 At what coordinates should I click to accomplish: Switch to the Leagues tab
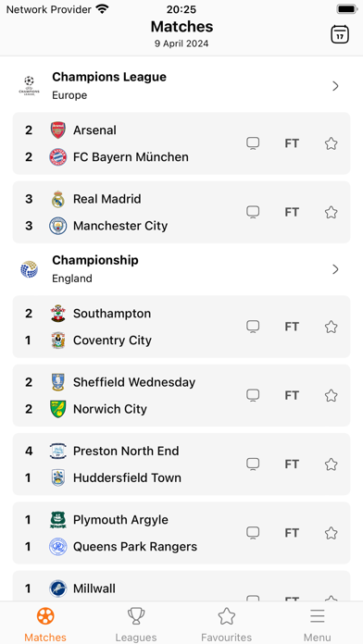pyautogui.click(x=136, y=624)
